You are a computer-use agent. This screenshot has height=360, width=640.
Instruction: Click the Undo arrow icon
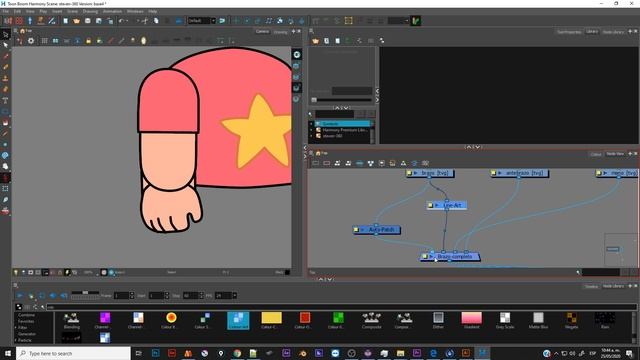point(121,21)
